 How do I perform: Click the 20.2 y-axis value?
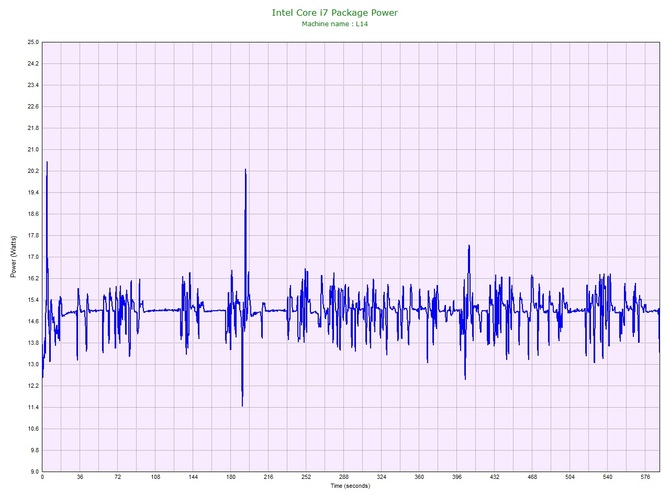pos(33,171)
